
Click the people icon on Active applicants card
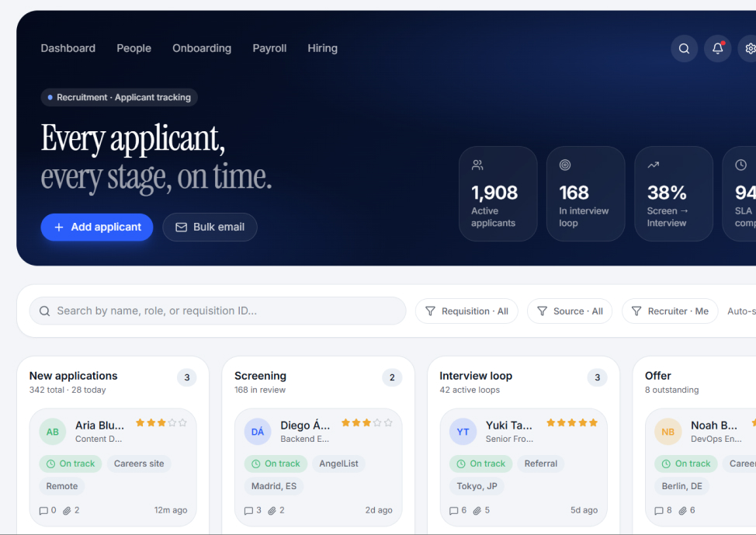[477, 165]
